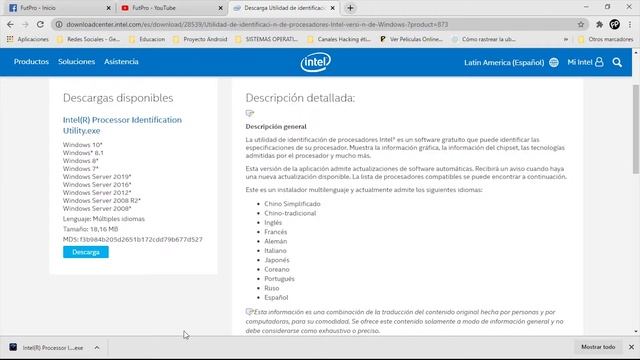The image size is (640, 360).
Task: Open the Proyecto Android bookmark folder
Action: point(200,39)
